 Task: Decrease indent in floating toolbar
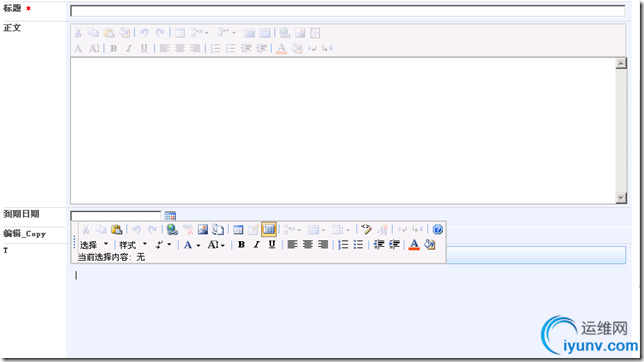pos(379,244)
